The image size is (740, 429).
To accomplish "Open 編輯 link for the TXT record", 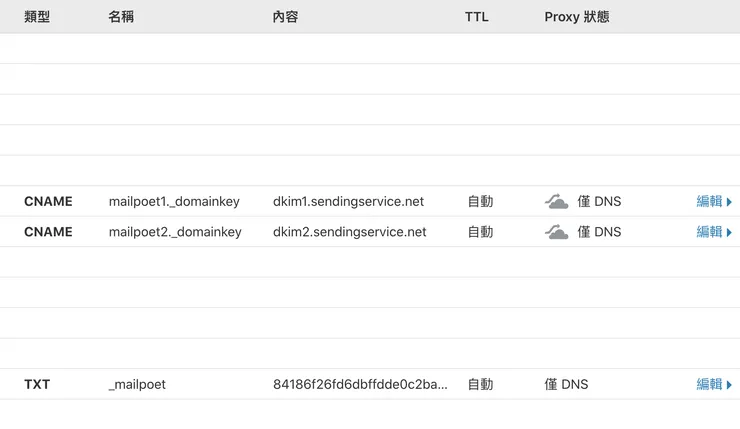I will click(709, 385).
